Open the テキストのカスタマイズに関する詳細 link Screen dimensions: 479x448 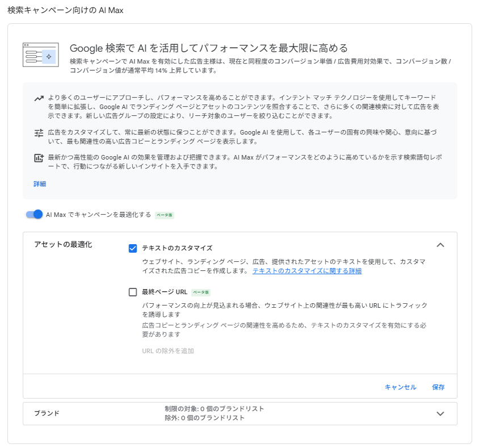pyautogui.click(x=307, y=271)
